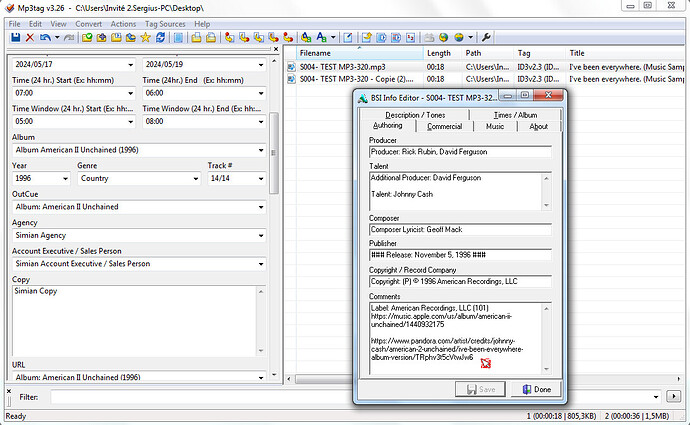The image size is (690, 425).
Task: Open the Actions (Quick) dropdown arrow
Action: tap(333, 38)
